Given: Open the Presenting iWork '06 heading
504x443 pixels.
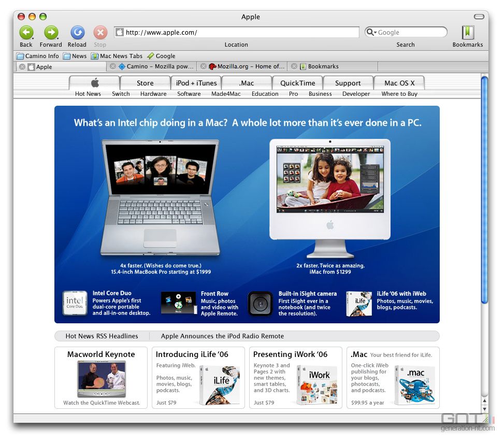Looking at the screenshot, I should [290, 354].
